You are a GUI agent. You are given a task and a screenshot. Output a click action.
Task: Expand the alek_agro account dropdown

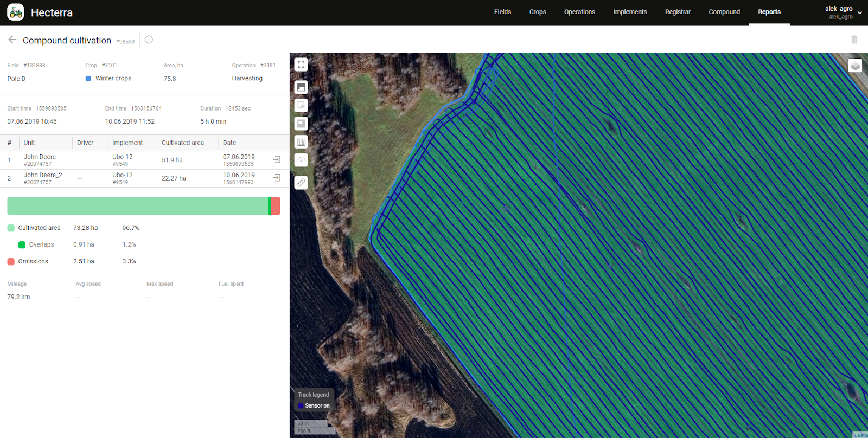[x=859, y=12]
